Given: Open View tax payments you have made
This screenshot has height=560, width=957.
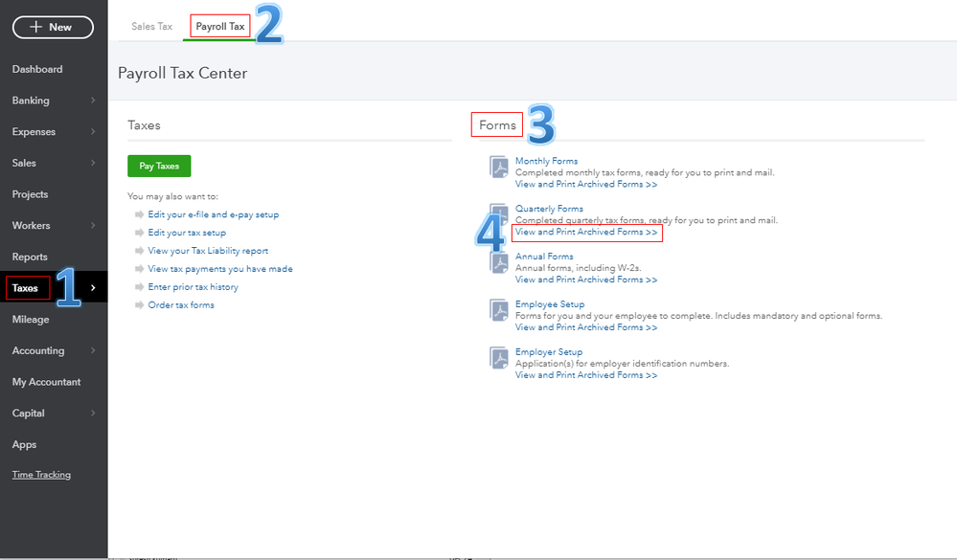Looking at the screenshot, I should coord(220,269).
